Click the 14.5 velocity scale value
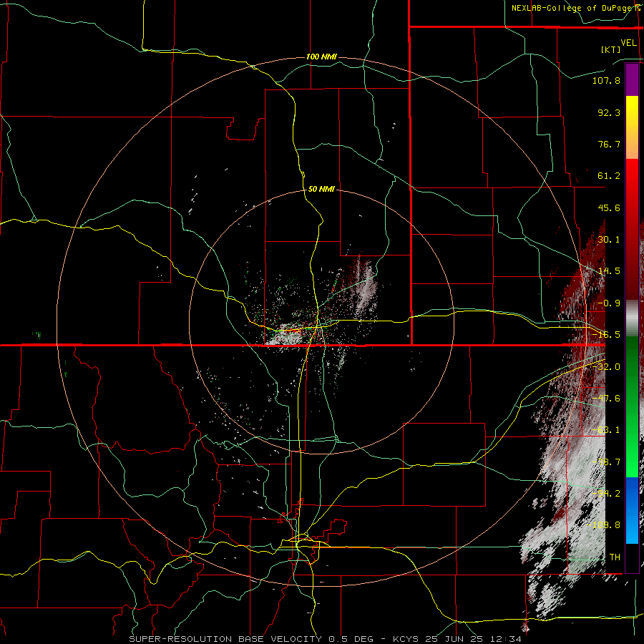Image resolution: width=644 pixels, height=644 pixels. click(x=609, y=271)
